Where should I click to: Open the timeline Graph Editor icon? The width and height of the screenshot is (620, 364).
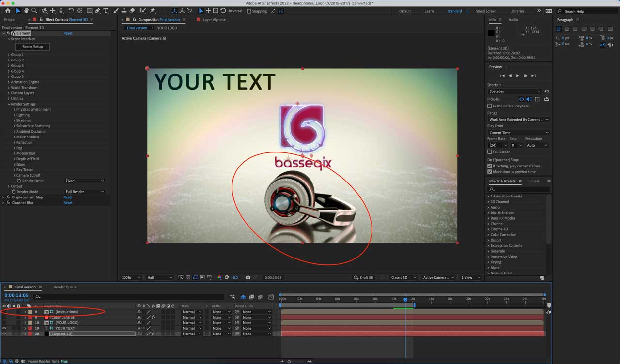click(x=271, y=297)
